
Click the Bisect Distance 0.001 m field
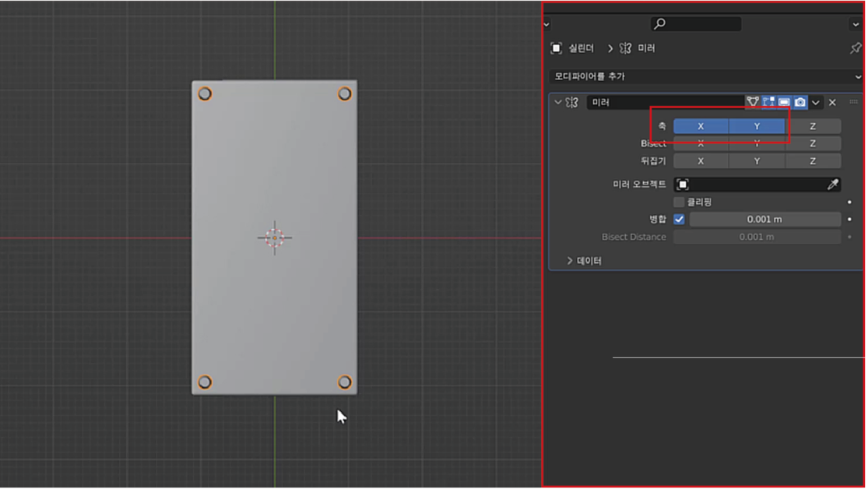pyautogui.click(x=757, y=237)
